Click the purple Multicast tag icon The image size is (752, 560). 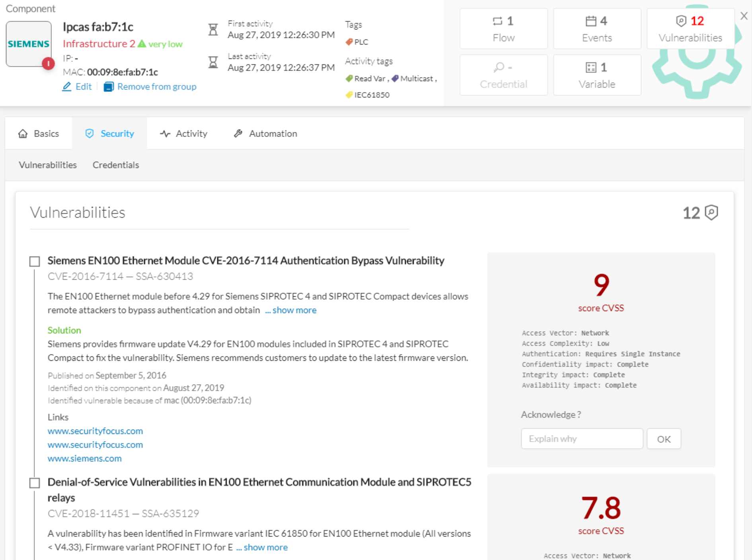[395, 78]
